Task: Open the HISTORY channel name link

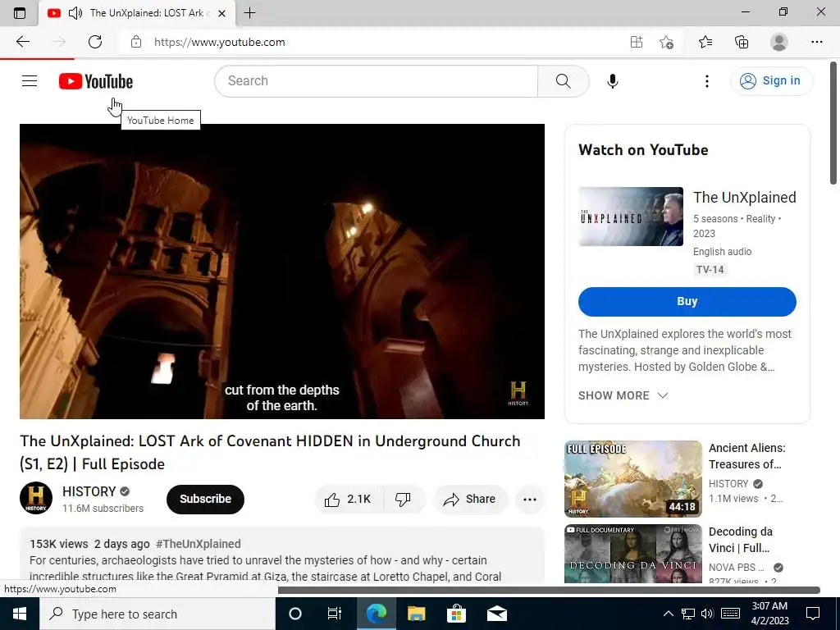Action: tap(89, 491)
